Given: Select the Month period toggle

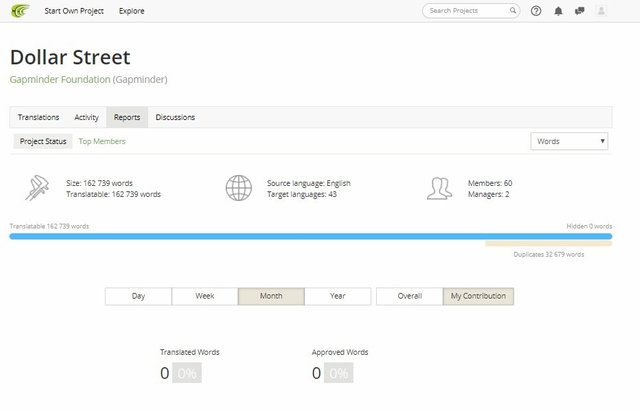Looking at the screenshot, I should pyautogui.click(x=271, y=296).
